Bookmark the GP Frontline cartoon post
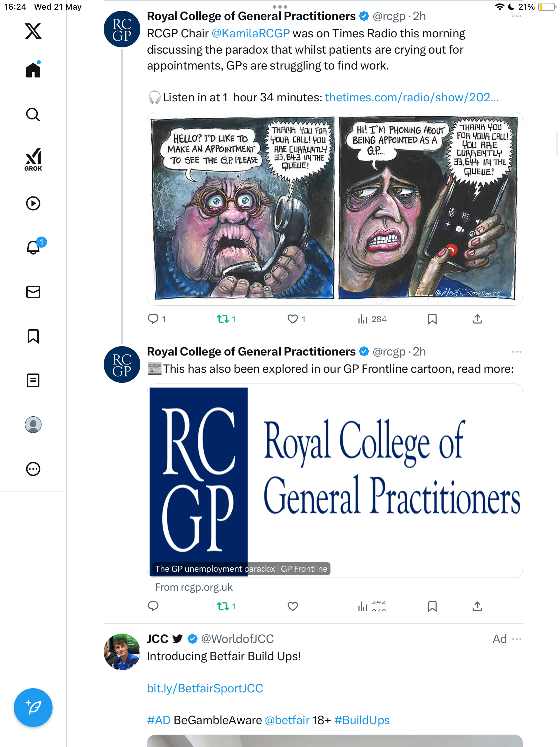560x747 pixels. click(x=432, y=606)
